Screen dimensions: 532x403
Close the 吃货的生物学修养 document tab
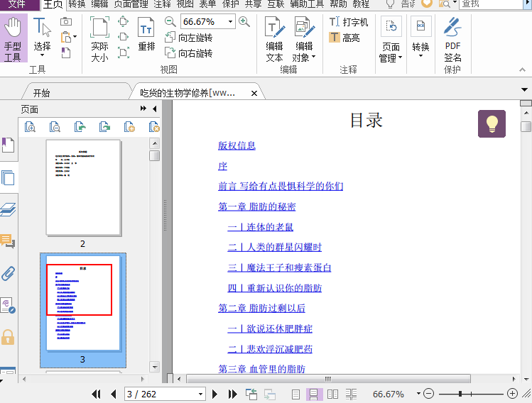point(254,93)
